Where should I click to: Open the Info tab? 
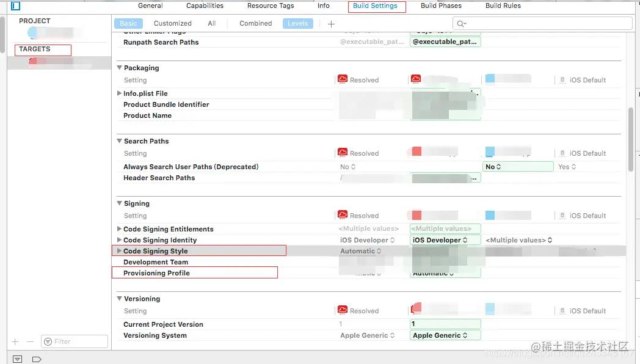point(323,5)
